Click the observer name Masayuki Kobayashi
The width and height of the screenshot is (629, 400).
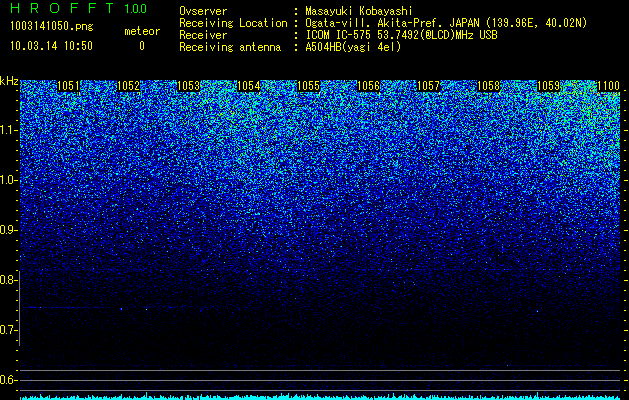point(359,11)
